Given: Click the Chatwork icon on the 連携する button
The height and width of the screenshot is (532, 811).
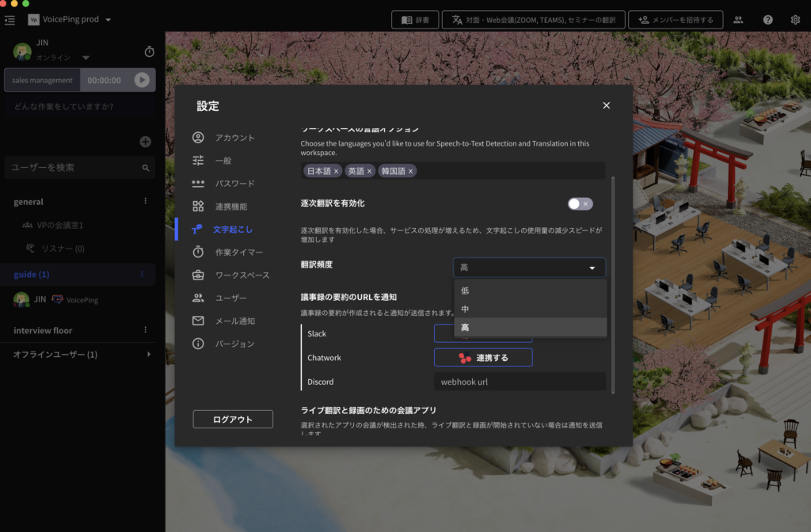Looking at the screenshot, I should tap(466, 358).
